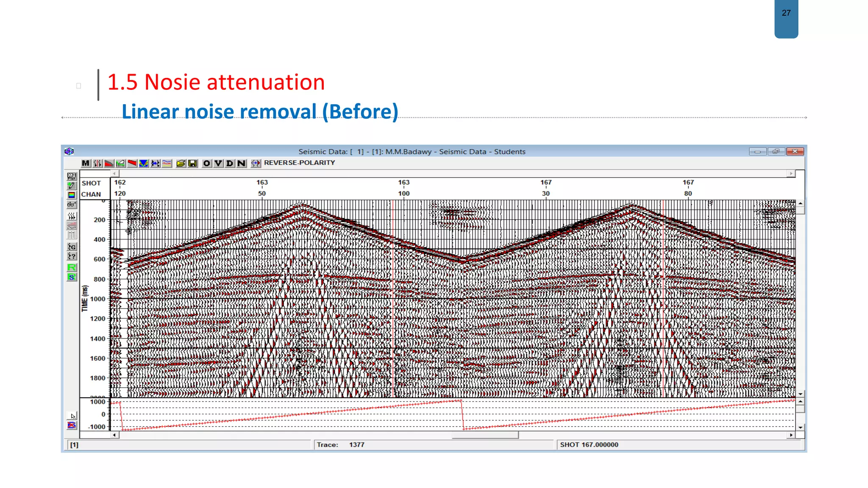The height and width of the screenshot is (488, 868).
Task: Click left arrow of top horizontal scrollbar
Action: [114, 173]
